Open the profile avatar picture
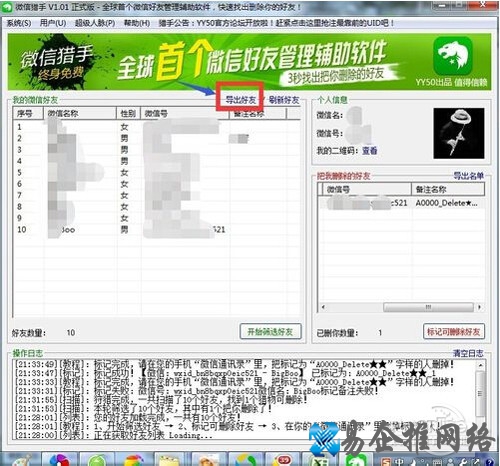 pyautogui.click(x=459, y=133)
